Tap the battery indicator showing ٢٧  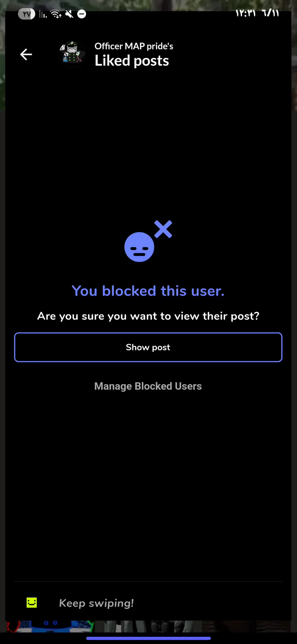(x=26, y=14)
